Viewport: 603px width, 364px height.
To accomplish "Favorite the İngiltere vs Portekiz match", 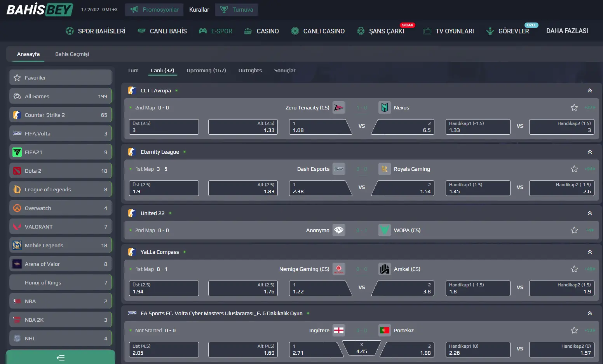I will tap(574, 330).
